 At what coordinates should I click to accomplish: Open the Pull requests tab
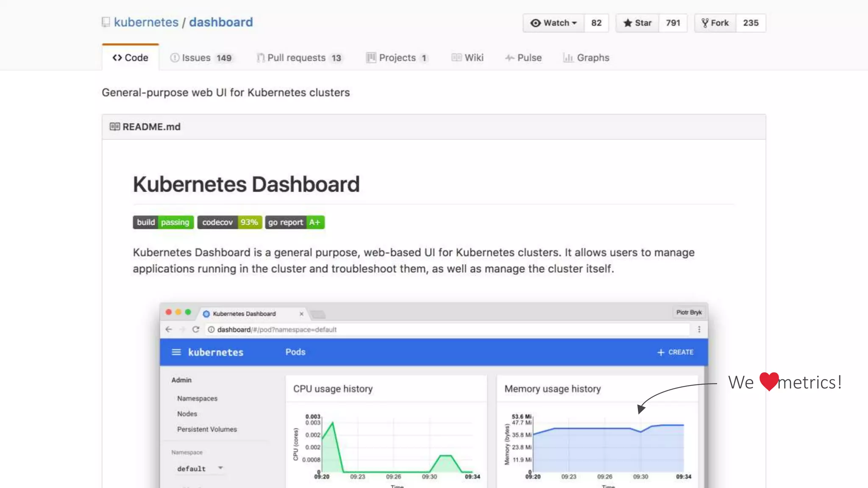pyautogui.click(x=299, y=58)
